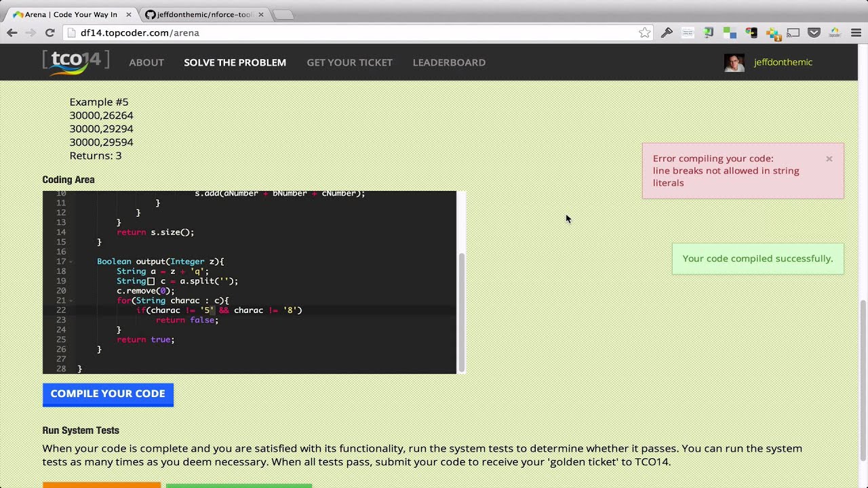Image resolution: width=868 pixels, height=488 pixels.
Task: Click the white card extension icon
Action: click(688, 33)
